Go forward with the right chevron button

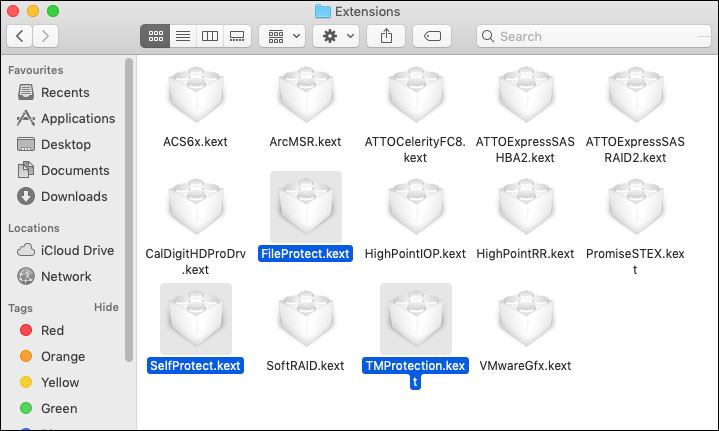pos(45,36)
